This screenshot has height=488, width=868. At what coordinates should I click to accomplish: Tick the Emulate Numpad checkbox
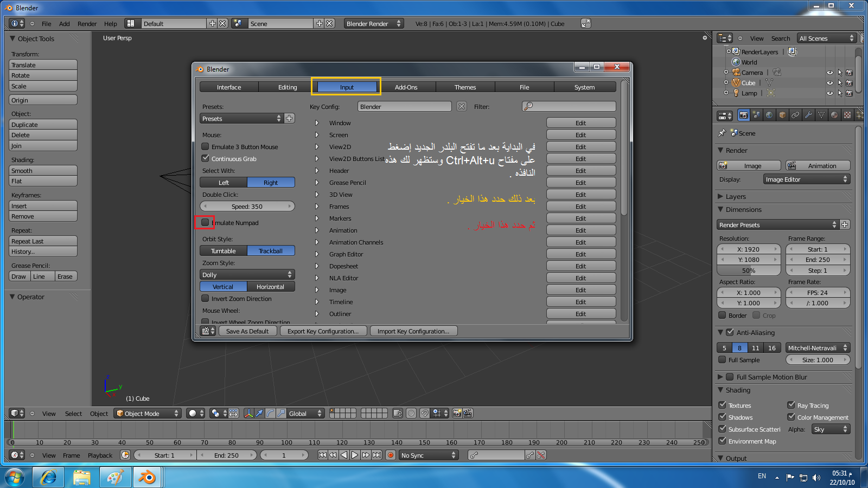point(205,222)
